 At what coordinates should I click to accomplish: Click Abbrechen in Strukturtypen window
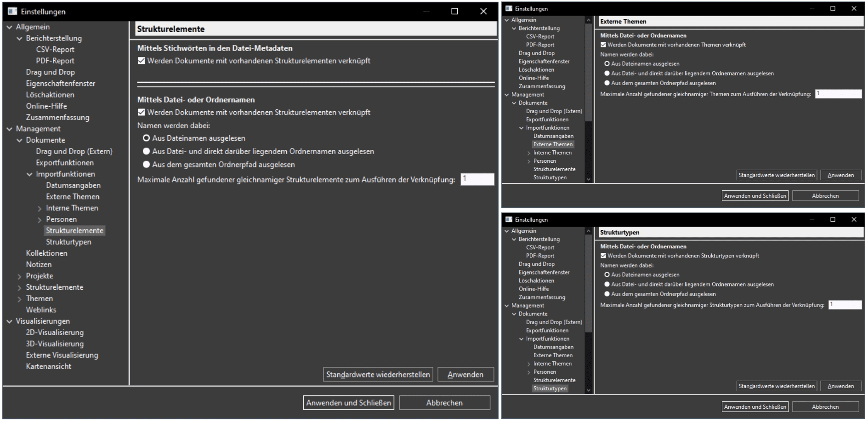tap(825, 407)
